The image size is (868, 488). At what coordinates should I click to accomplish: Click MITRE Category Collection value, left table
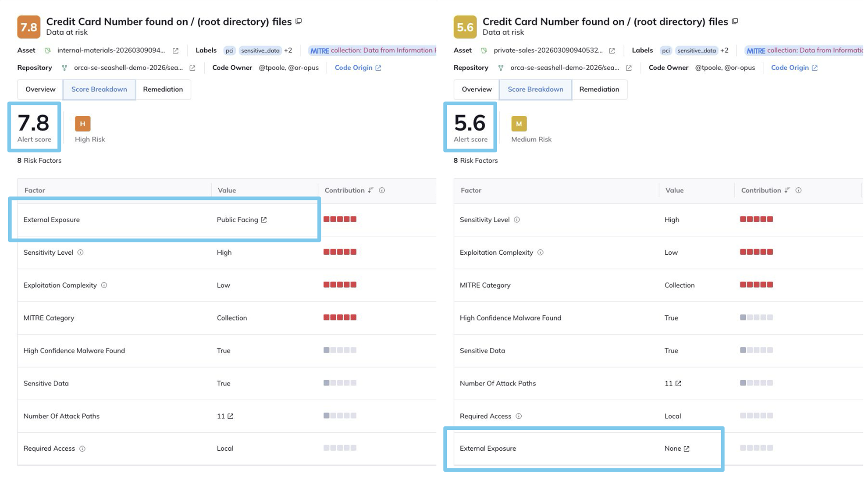point(232,318)
